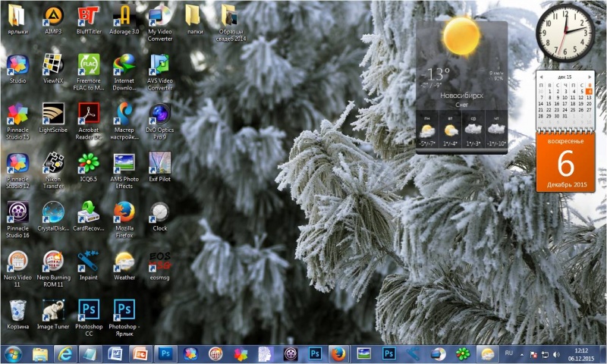Screen dimensions: 607x364
Task: Select the ICQ6.5 desktop icon
Action: [89, 162]
